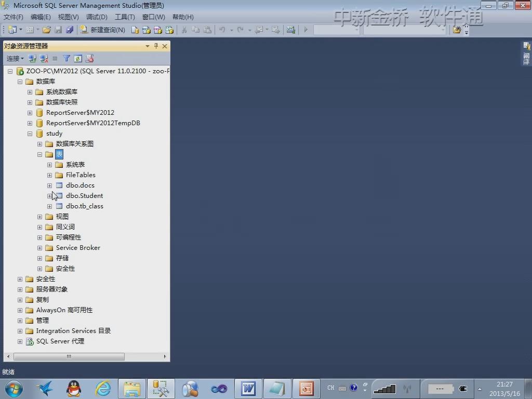Open Object Explorer window position dropdown arrow
This screenshot has height=399, width=532.
(x=147, y=46)
